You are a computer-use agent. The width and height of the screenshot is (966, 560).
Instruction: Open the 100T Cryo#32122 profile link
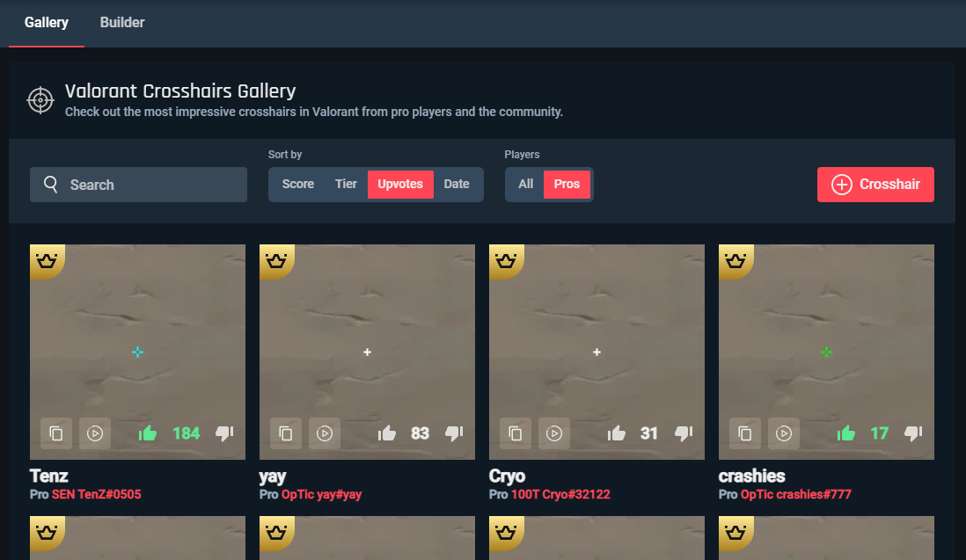click(560, 494)
